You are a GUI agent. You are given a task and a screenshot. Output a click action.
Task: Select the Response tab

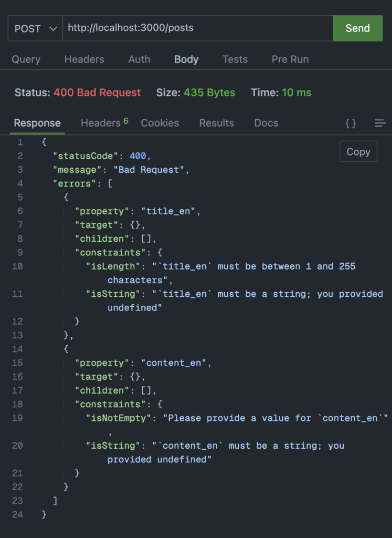click(x=37, y=123)
